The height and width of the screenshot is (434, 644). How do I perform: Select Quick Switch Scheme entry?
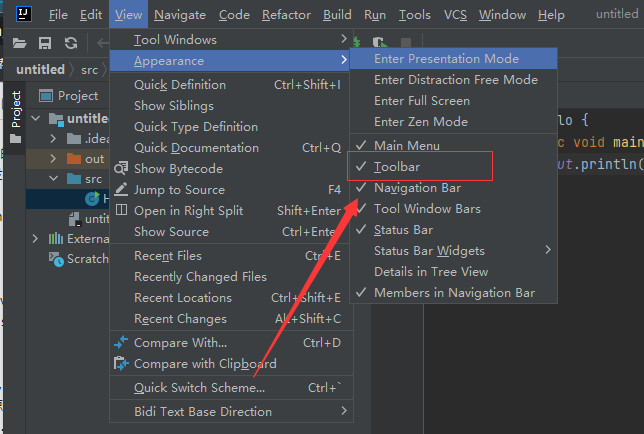pyautogui.click(x=232, y=387)
